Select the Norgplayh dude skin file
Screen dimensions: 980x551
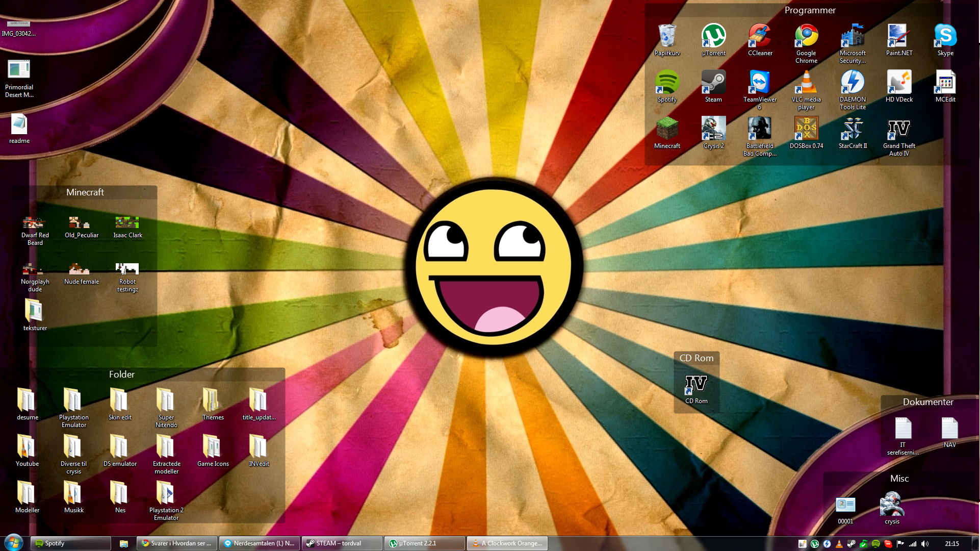coord(35,277)
